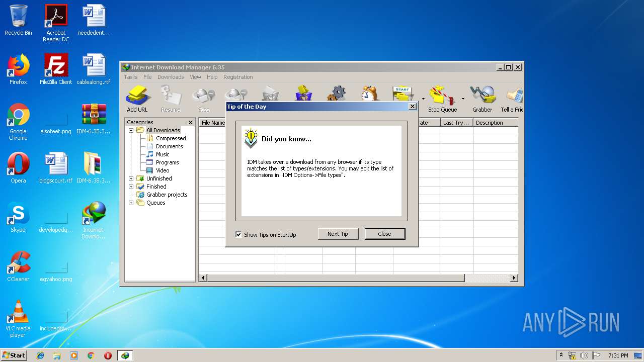This screenshot has width=644, height=362.
Task: Select the Internet Download Manager desktop shortcut
Action: point(94,220)
